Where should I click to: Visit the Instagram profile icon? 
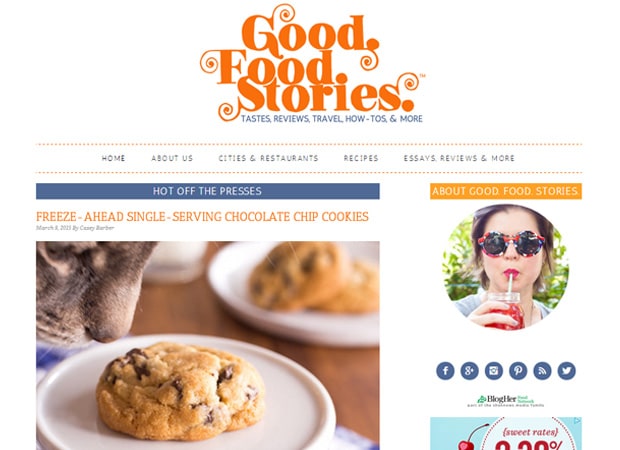coord(494,371)
